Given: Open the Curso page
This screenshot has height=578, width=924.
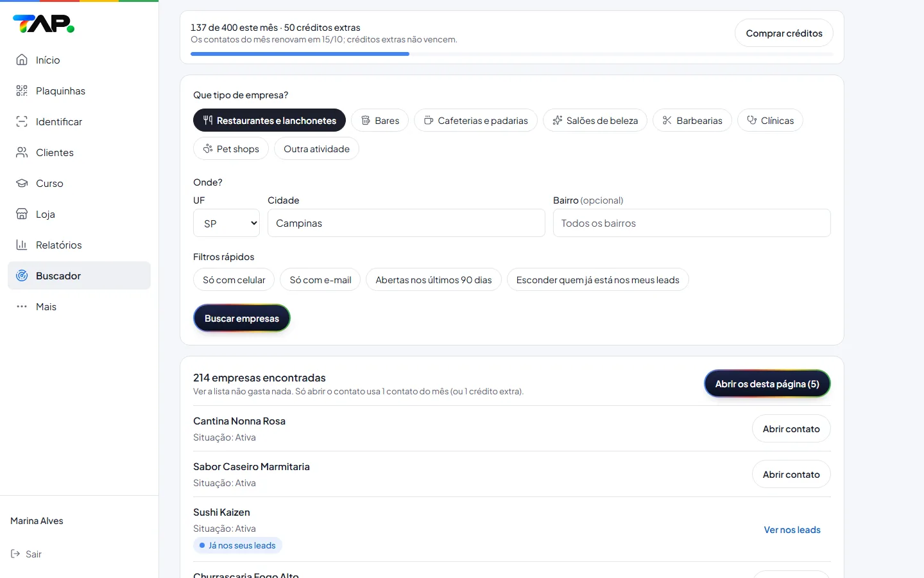Looking at the screenshot, I should [x=79, y=183].
